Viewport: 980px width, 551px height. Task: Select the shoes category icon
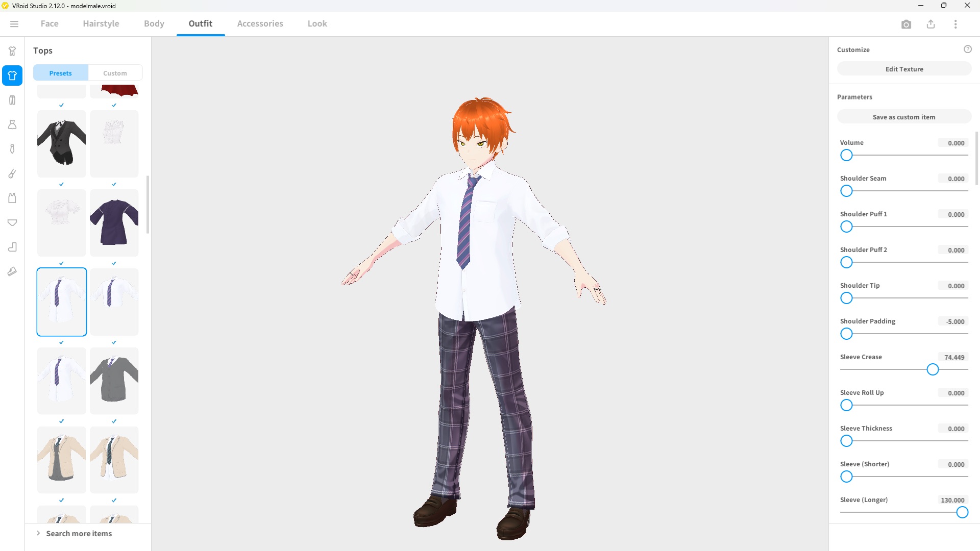click(12, 271)
